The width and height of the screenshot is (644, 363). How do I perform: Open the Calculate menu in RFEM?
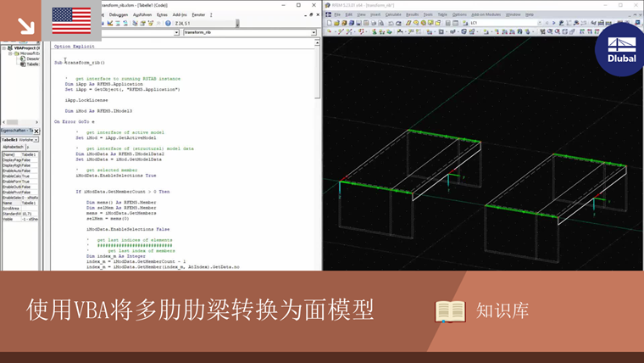pyautogui.click(x=393, y=14)
